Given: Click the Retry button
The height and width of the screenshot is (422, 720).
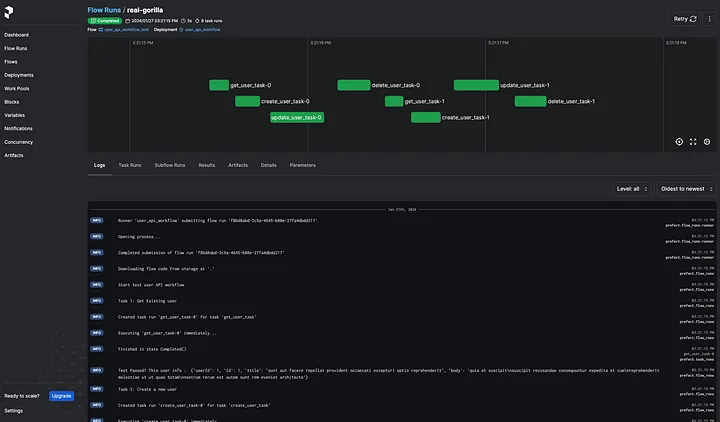Looking at the screenshot, I should pyautogui.click(x=685, y=19).
